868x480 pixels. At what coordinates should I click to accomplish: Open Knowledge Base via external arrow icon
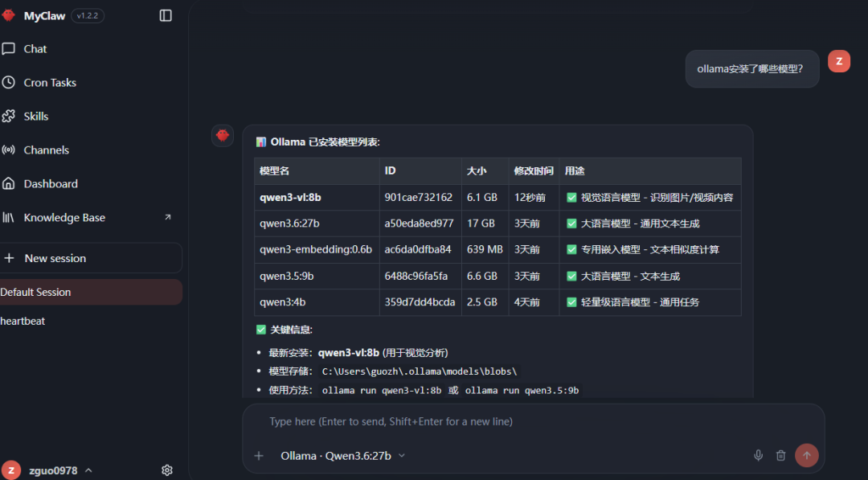[168, 217]
